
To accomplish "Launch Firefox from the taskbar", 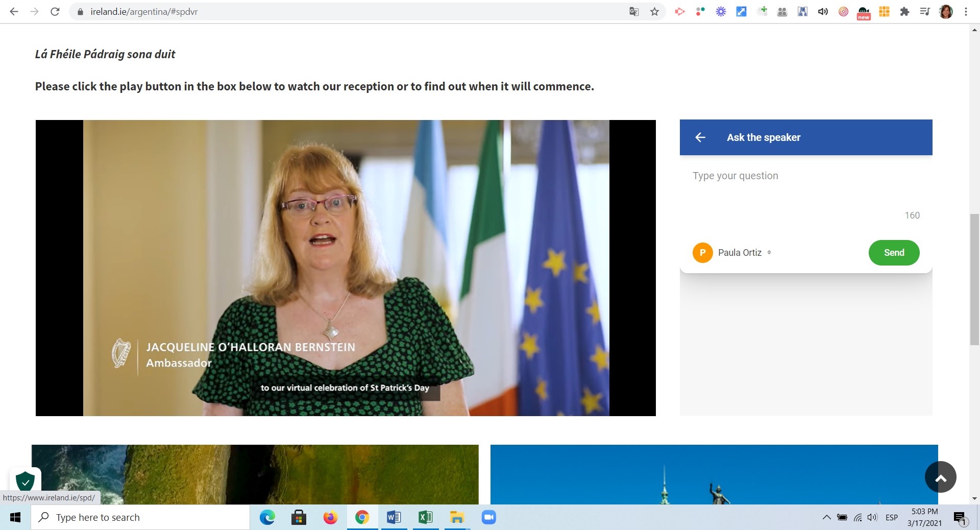I will coord(330,517).
